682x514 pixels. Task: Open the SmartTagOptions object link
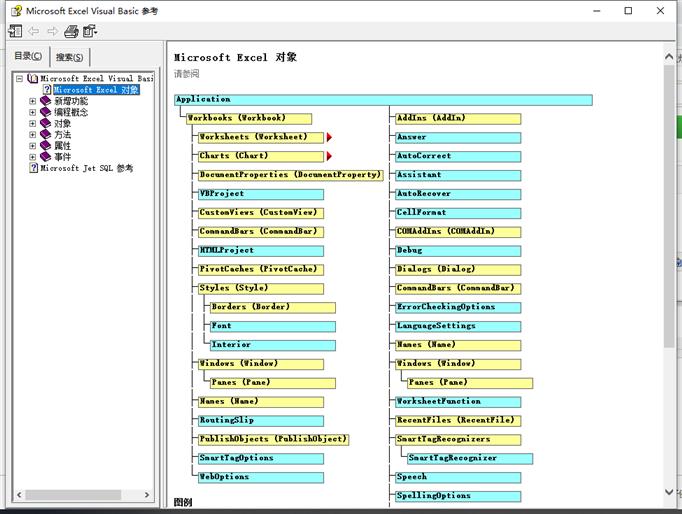pos(261,458)
